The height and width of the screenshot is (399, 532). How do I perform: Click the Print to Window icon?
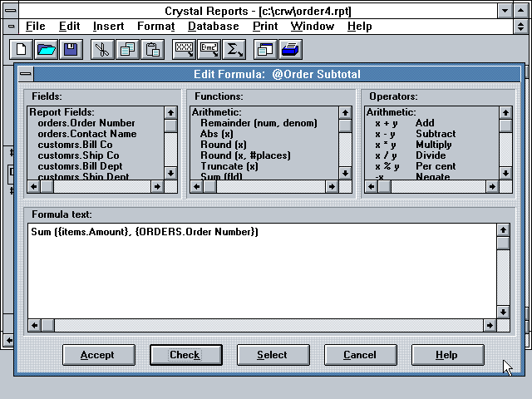265,50
